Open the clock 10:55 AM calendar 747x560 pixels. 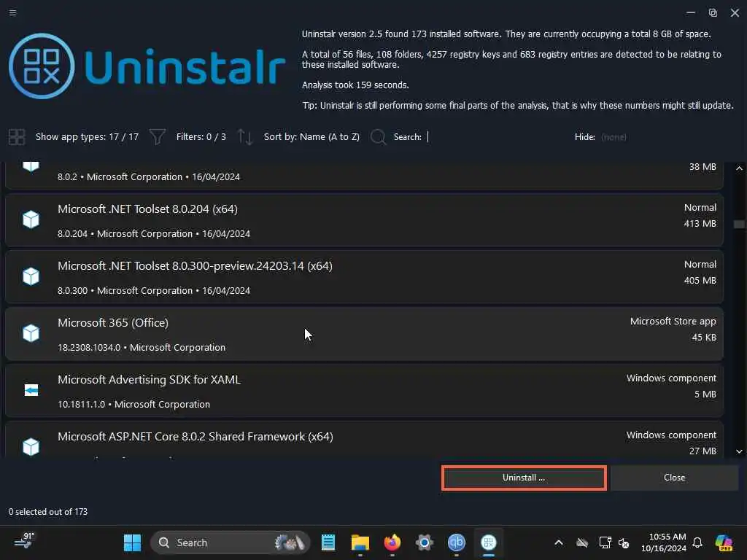[x=664, y=542]
